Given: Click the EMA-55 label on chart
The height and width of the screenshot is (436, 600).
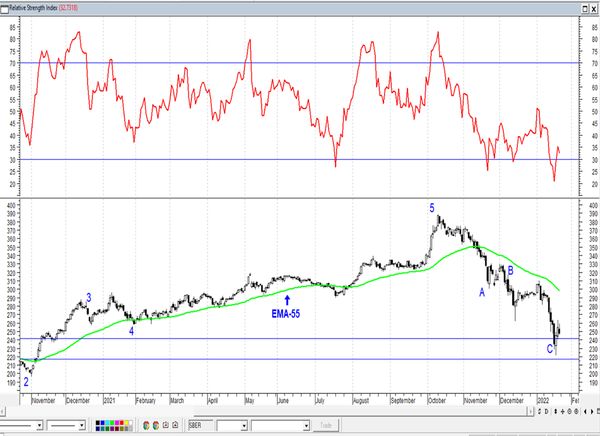Looking at the screenshot, I should click(x=288, y=313).
